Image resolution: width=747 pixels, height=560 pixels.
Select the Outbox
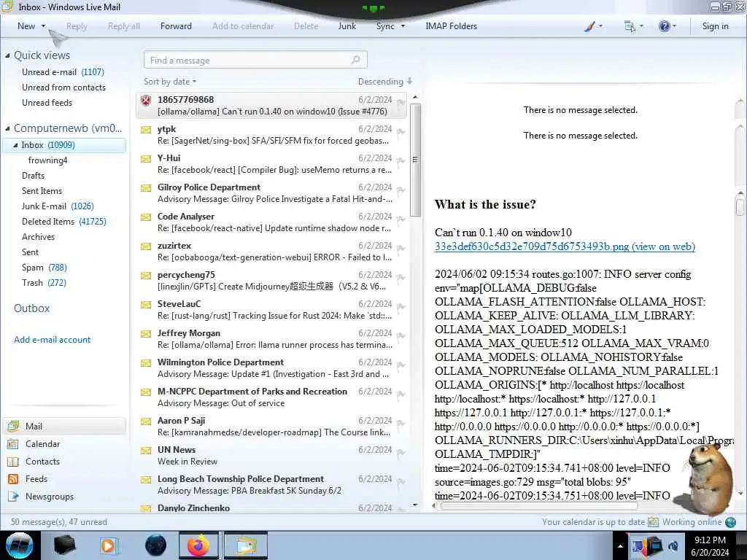click(x=31, y=308)
